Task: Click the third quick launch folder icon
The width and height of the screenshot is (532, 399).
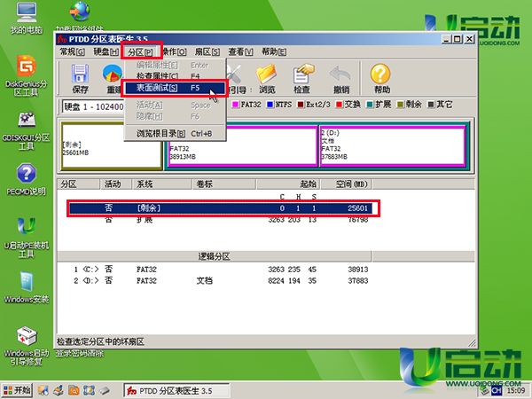Action: (74, 390)
